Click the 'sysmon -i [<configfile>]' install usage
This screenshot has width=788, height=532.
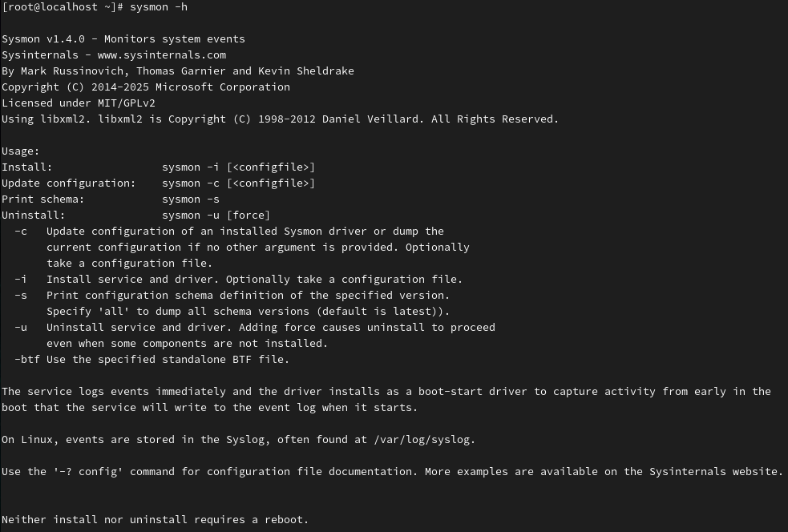tap(239, 167)
